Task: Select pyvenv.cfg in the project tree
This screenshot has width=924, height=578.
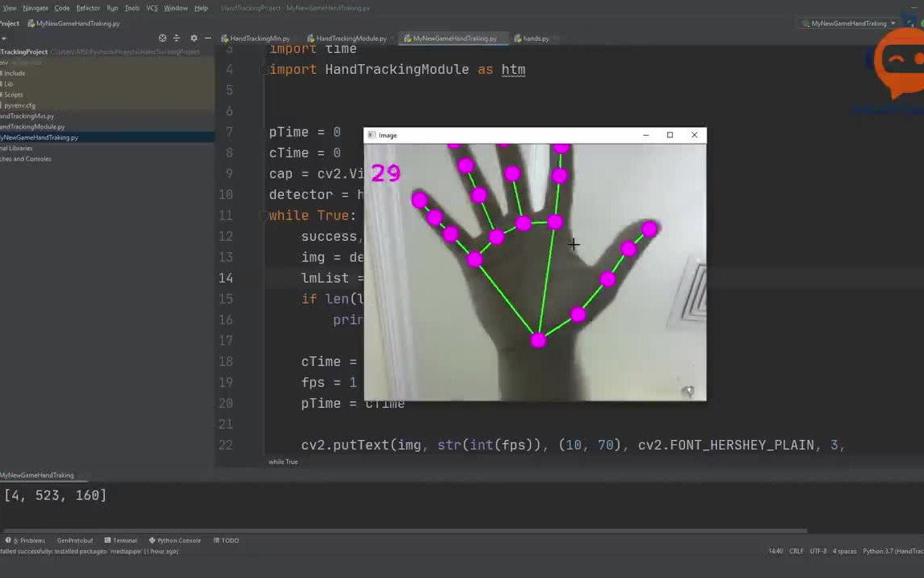Action: [x=19, y=105]
